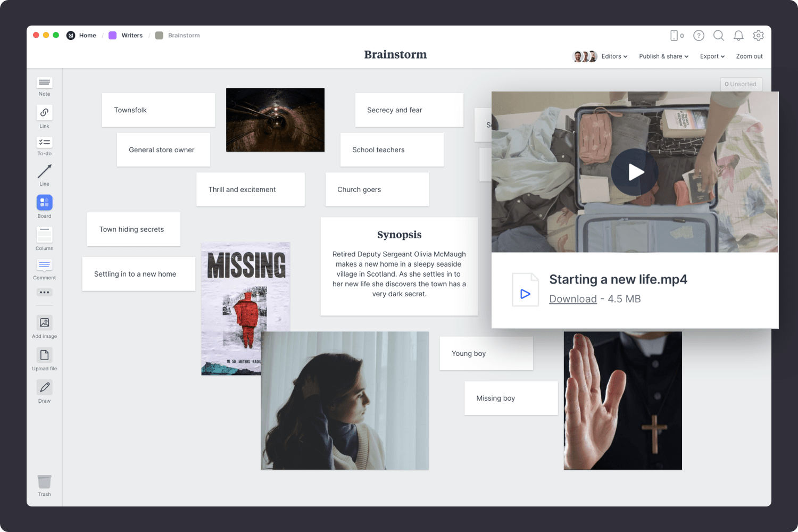The height and width of the screenshot is (532, 798).
Task: Click the Add image icon
Action: pyautogui.click(x=44, y=323)
